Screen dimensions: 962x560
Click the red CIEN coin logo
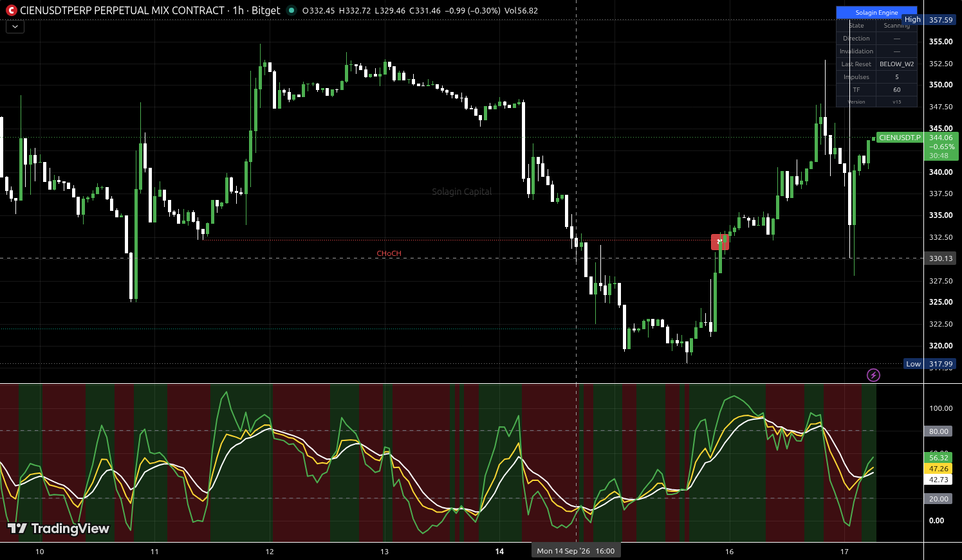pyautogui.click(x=11, y=10)
